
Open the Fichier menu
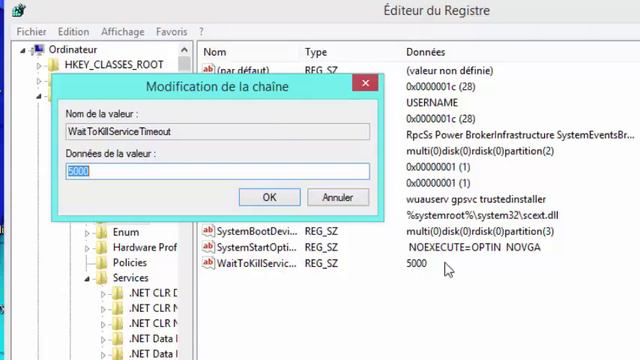coord(31,31)
